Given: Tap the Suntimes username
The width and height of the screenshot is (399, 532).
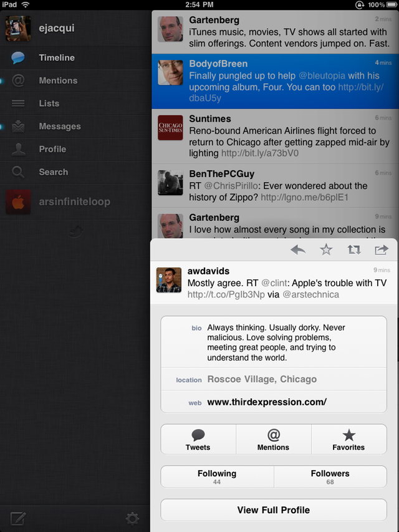Looking at the screenshot, I should 210,118.
